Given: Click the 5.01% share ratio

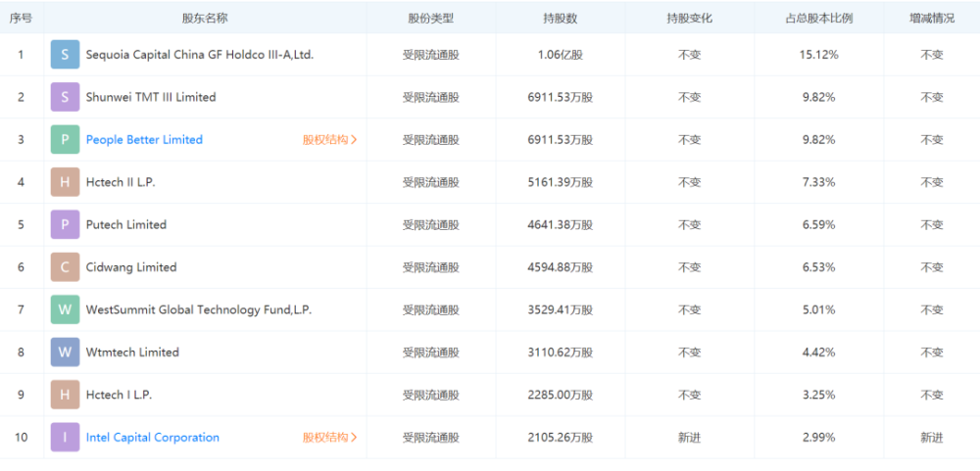Looking at the screenshot, I should (x=818, y=309).
